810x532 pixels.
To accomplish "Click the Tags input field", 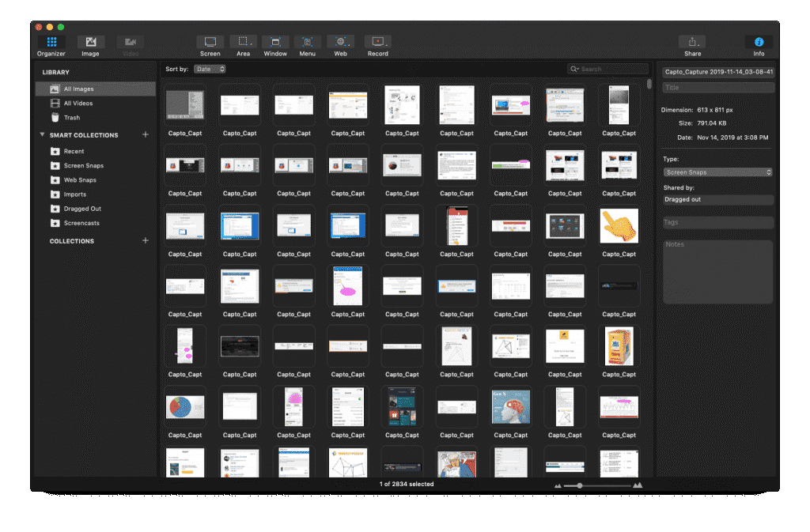I will [x=718, y=223].
